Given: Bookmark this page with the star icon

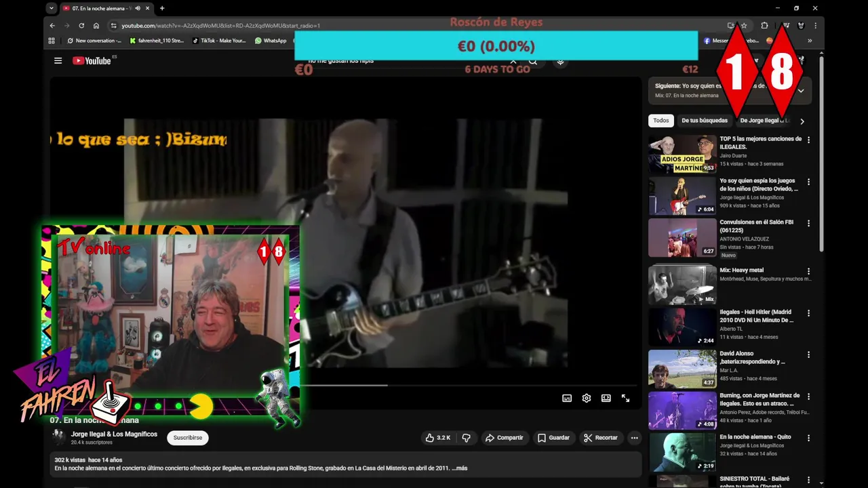Looking at the screenshot, I should click(x=744, y=26).
